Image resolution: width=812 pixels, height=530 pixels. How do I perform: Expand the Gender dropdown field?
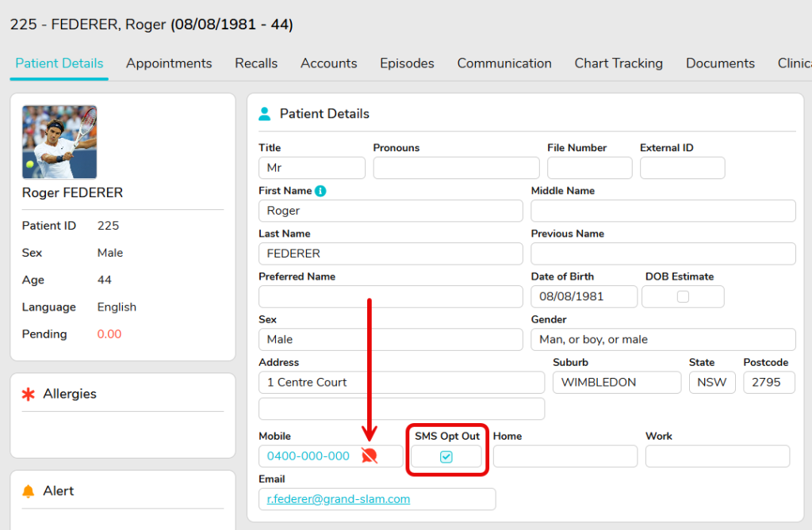662,339
